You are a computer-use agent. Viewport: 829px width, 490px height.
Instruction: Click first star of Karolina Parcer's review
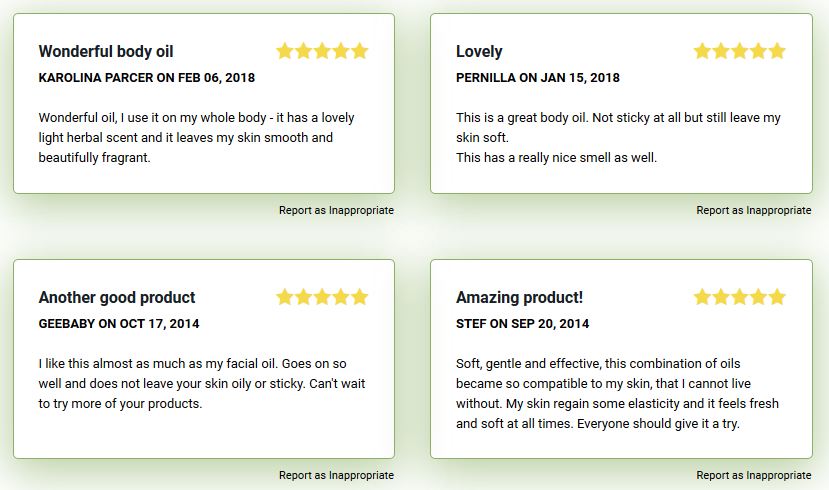click(285, 51)
